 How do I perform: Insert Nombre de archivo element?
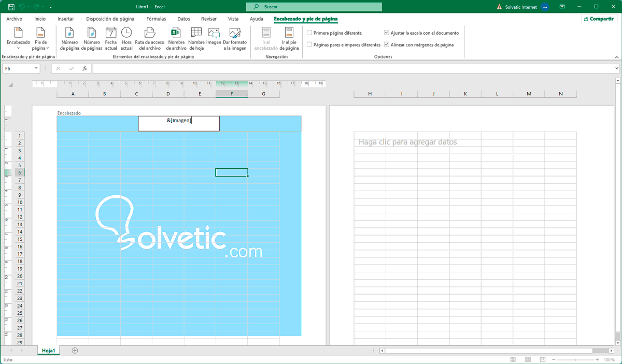[176, 39]
